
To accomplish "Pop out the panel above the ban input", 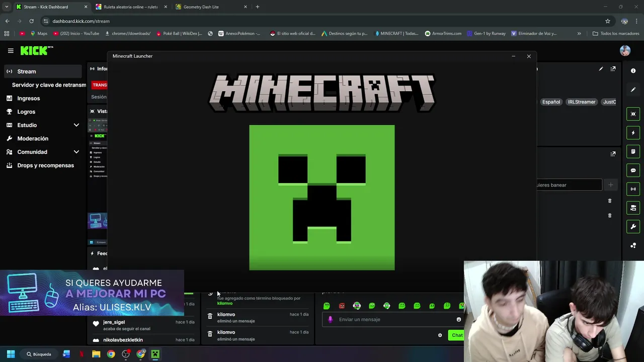I will point(613,154).
